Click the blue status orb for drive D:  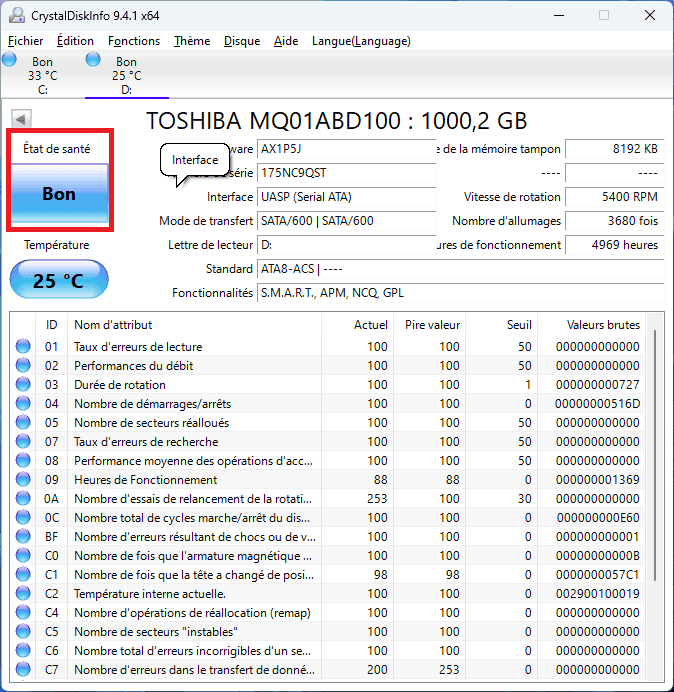click(93, 59)
